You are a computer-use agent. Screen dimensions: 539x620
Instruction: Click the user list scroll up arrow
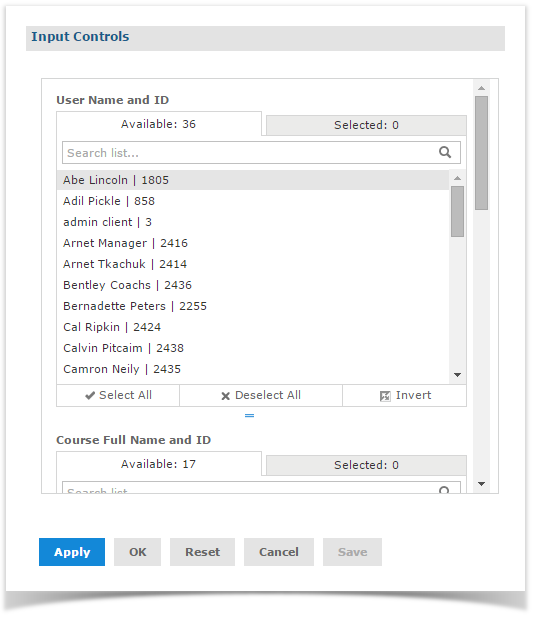[458, 178]
